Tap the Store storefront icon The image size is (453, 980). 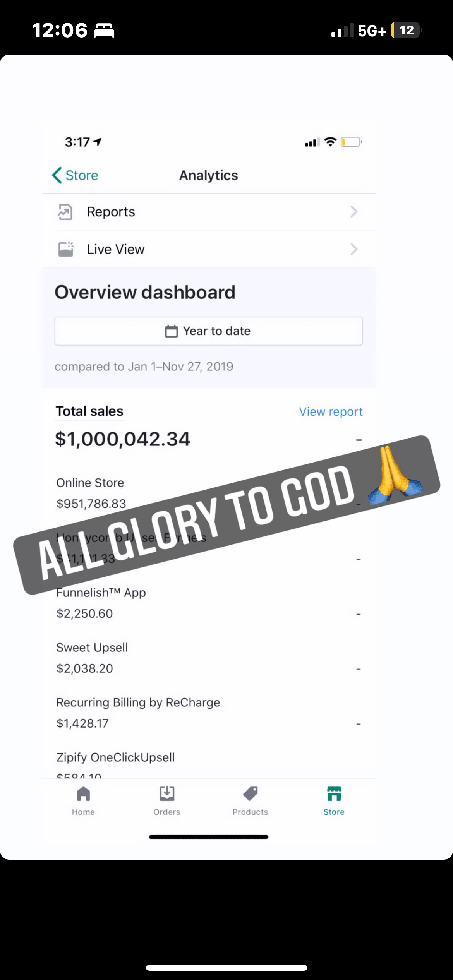(334, 793)
